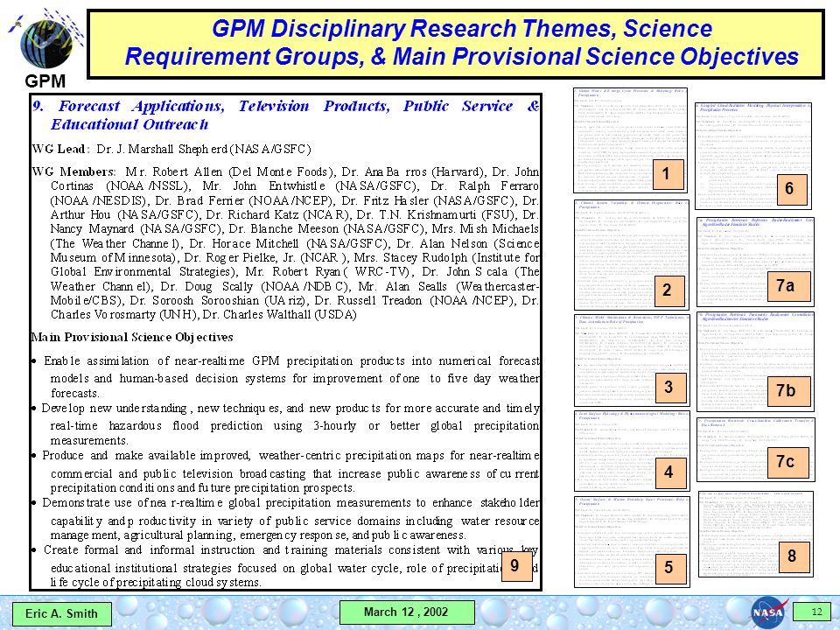The height and width of the screenshot is (630, 840).
Task: Open thumbnail page labeled 7c
Action: coord(756,450)
